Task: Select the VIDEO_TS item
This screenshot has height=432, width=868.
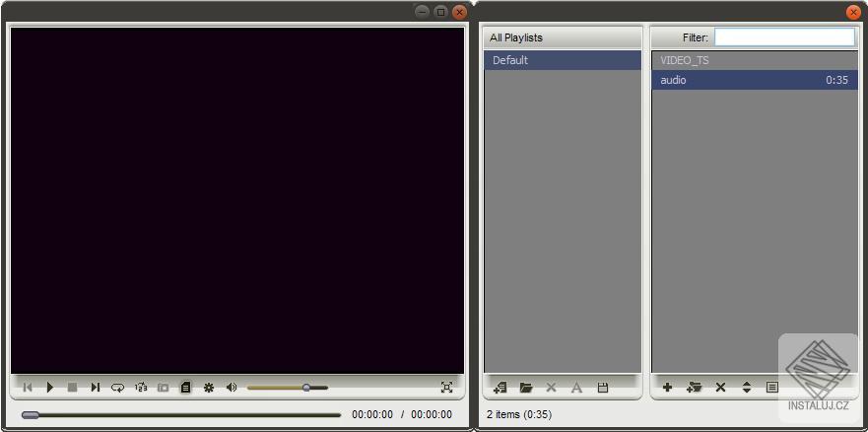Action: (755, 60)
